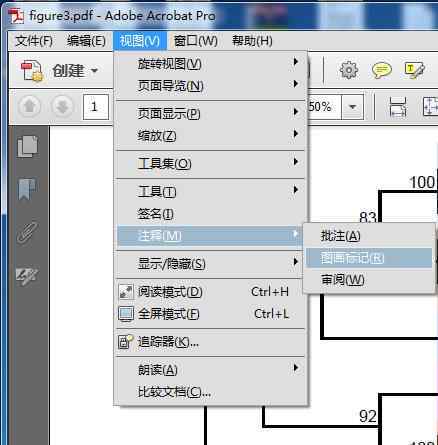
Task: Open the attachments paperclip panel icon
Action: [27, 232]
